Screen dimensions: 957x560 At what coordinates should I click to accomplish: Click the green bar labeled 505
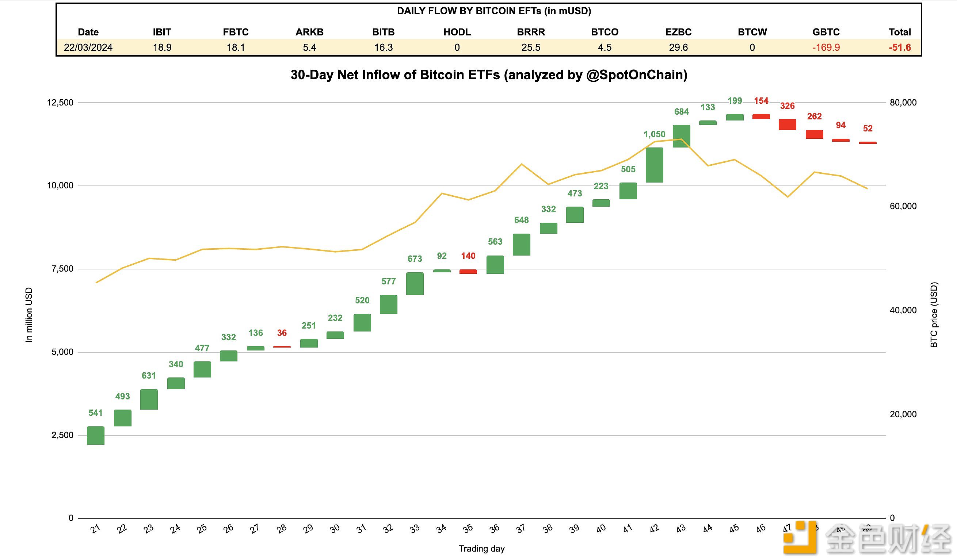tap(628, 191)
